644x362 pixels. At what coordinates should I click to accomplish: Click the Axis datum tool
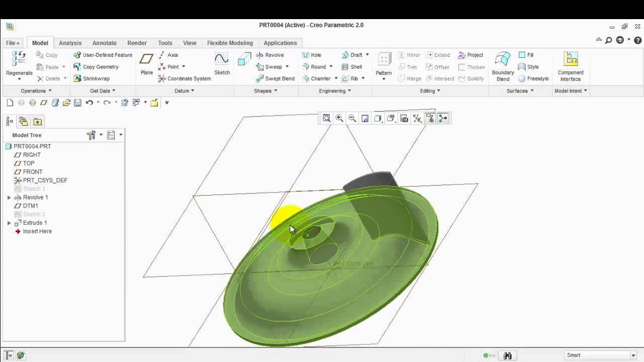[168, 55]
